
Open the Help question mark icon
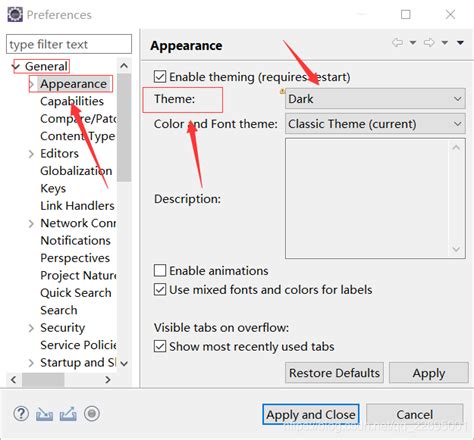21,414
